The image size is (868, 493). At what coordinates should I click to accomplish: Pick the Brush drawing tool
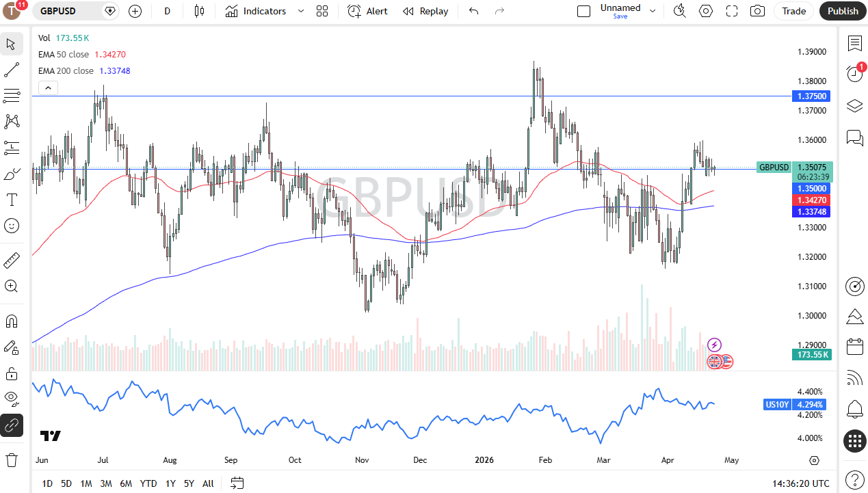[12, 174]
